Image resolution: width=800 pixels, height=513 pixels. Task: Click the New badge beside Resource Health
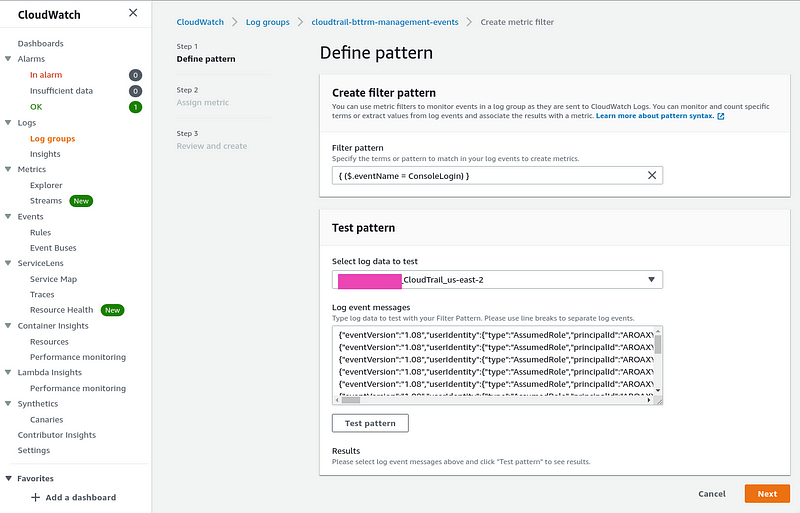112,310
